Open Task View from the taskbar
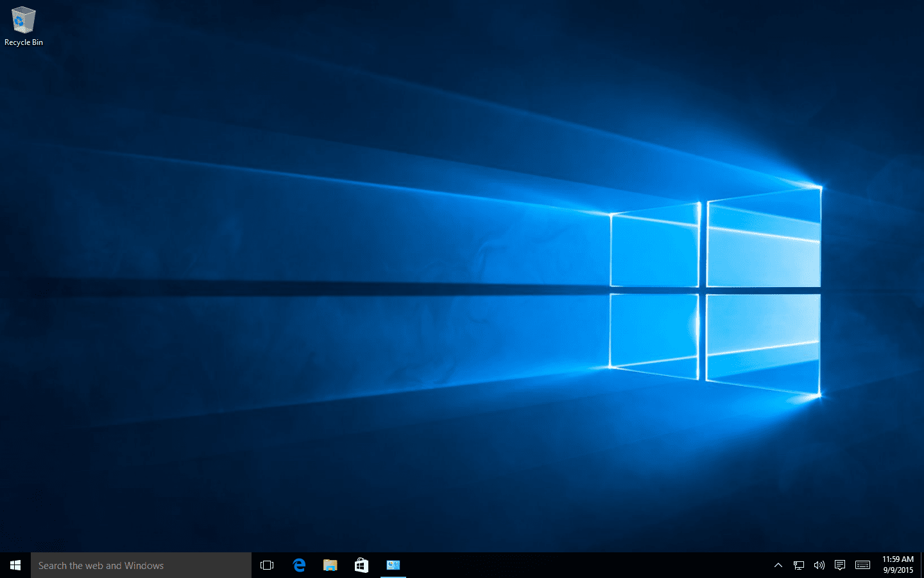924x578 pixels. [x=267, y=565]
